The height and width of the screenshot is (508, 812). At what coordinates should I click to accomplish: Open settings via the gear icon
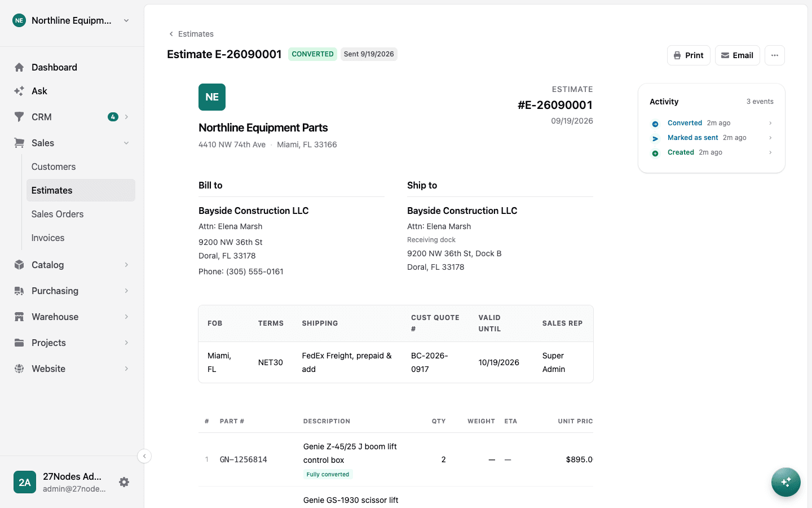pos(124,482)
